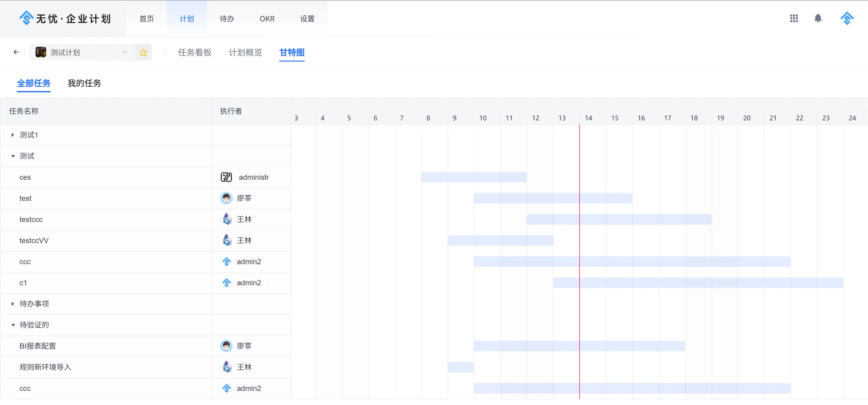Show 我的任务 only
This screenshot has width=868, height=405.
[84, 83]
